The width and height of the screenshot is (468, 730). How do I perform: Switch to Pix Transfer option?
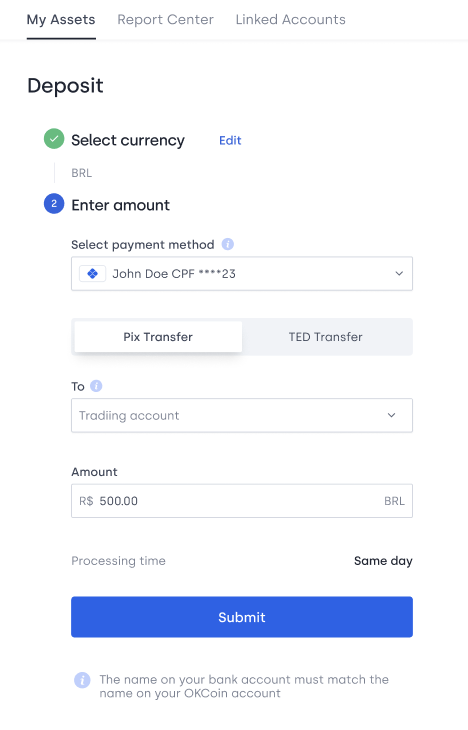point(158,337)
